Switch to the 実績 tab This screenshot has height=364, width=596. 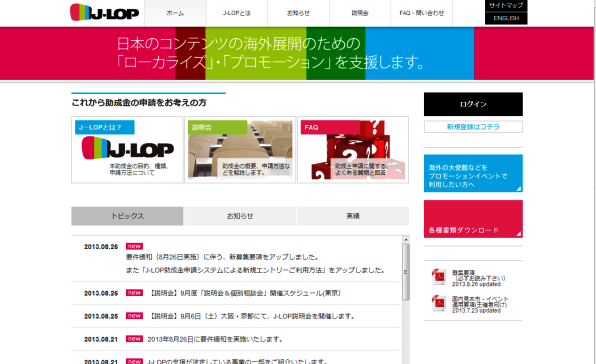tap(353, 216)
